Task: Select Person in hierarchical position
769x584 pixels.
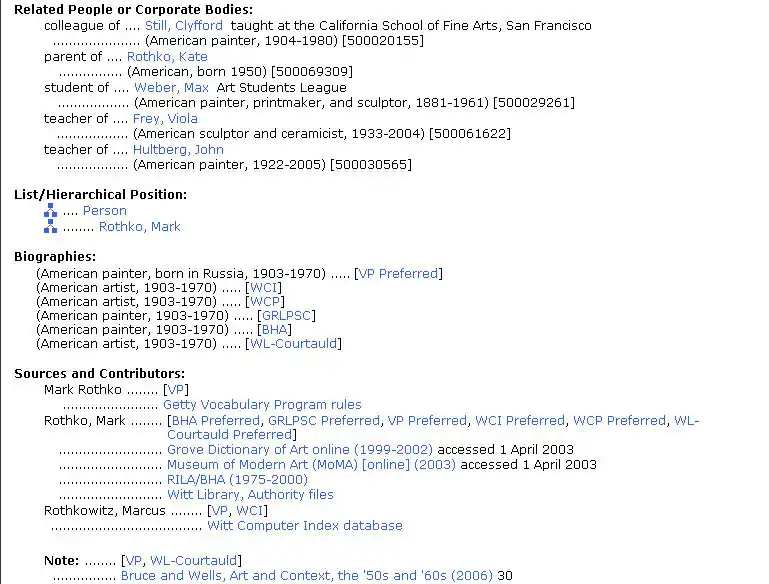Action: tap(105, 211)
